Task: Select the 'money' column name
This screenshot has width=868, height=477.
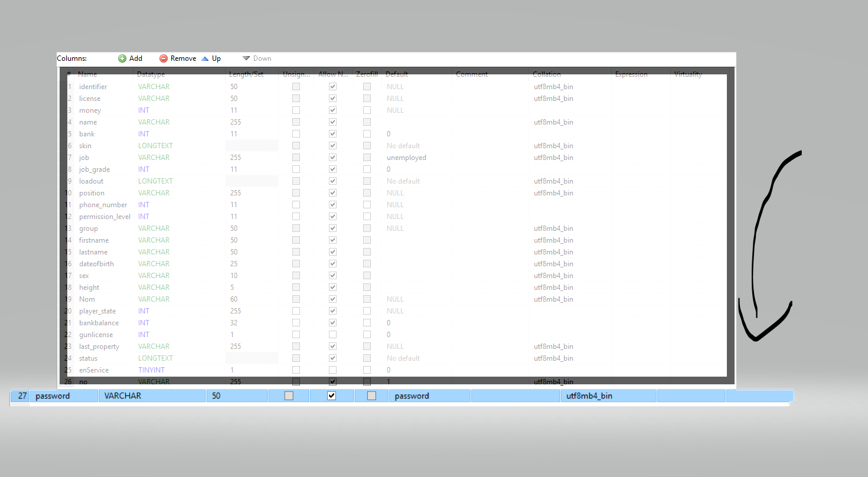Action: [90, 110]
